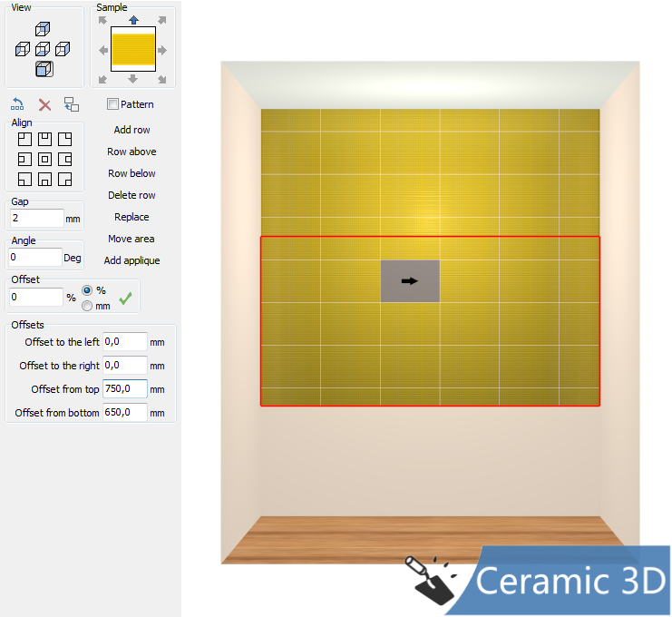
Task: Align tiles to center
Action: pos(44,160)
